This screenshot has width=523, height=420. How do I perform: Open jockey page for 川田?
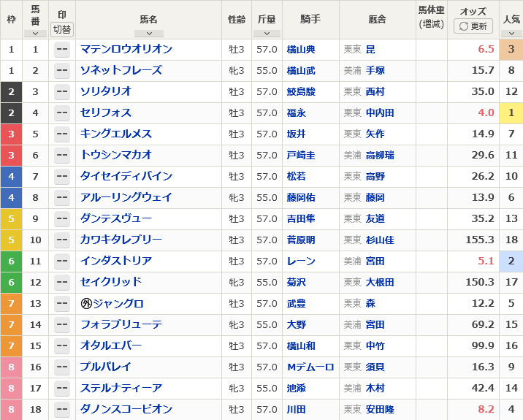tap(296, 409)
